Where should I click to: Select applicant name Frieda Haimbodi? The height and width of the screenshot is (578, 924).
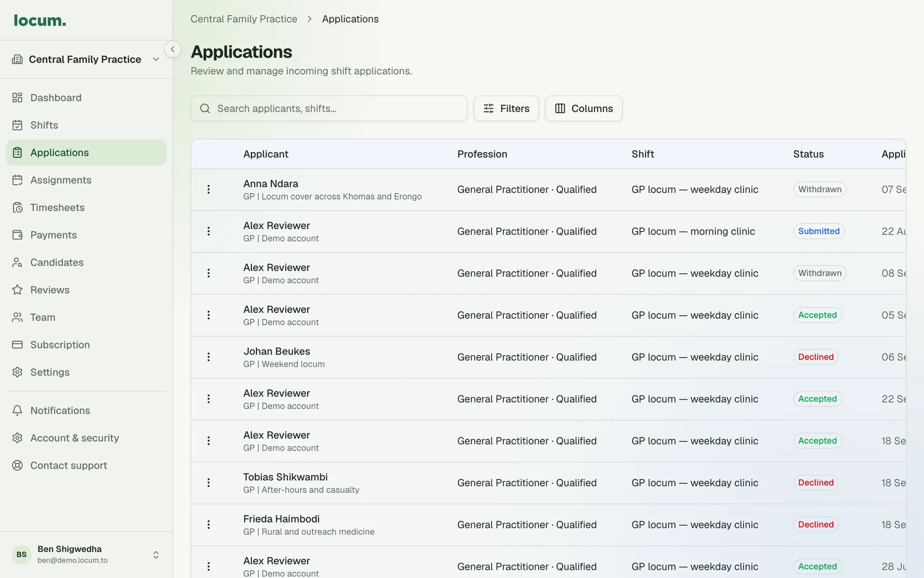tap(281, 519)
